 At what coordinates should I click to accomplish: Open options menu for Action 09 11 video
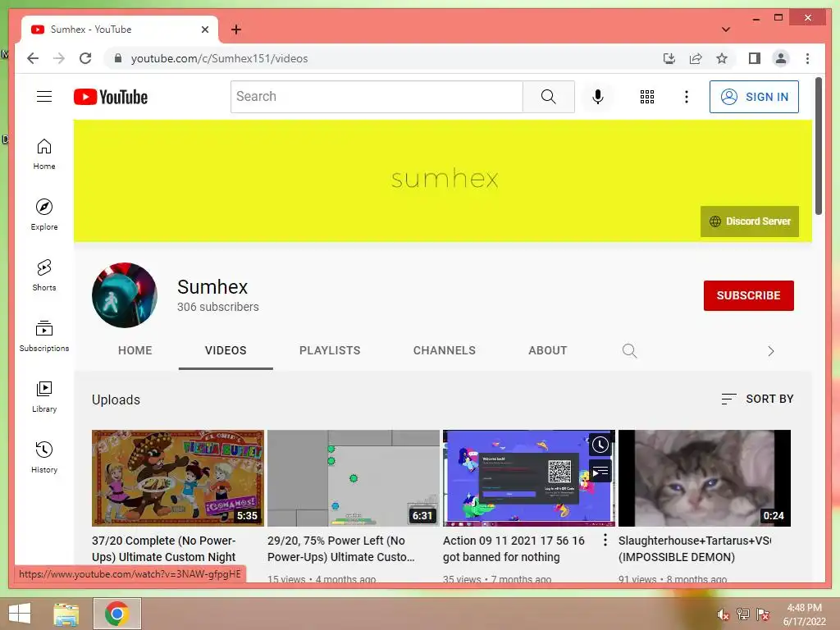point(605,540)
